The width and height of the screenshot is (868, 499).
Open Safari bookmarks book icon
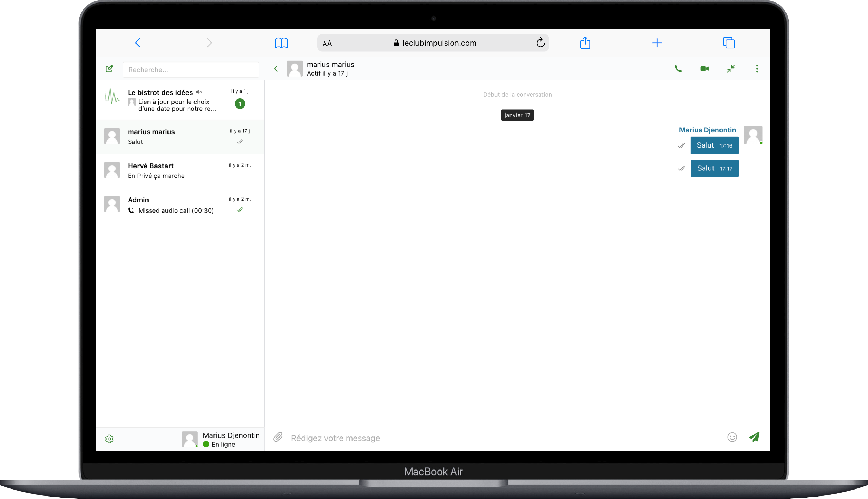(x=281, y=43)
